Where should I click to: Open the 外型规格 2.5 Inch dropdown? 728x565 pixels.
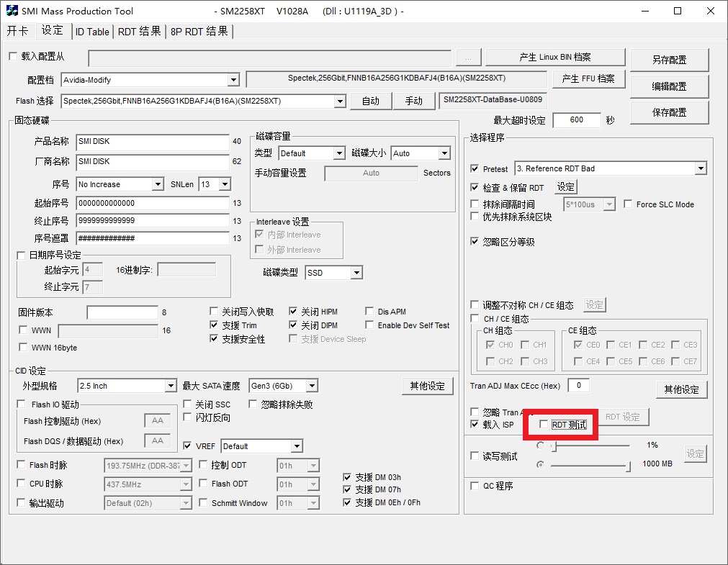coord(170,386)
